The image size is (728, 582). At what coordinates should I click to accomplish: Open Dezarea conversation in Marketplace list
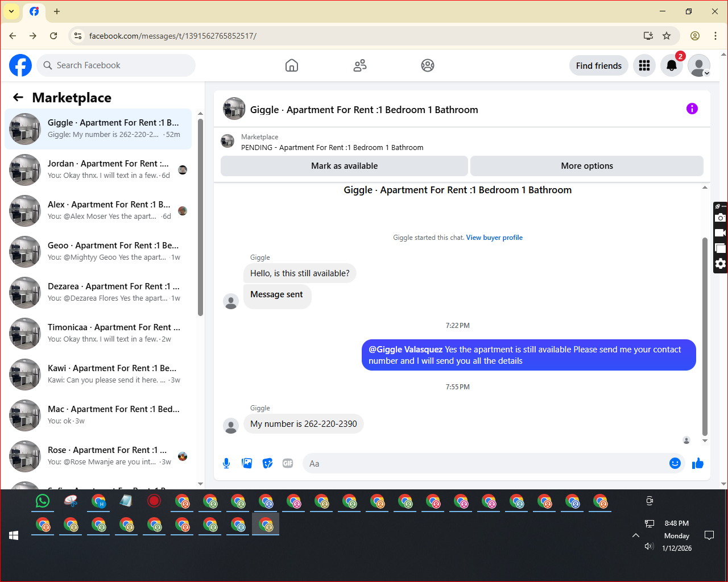point(98,293)
